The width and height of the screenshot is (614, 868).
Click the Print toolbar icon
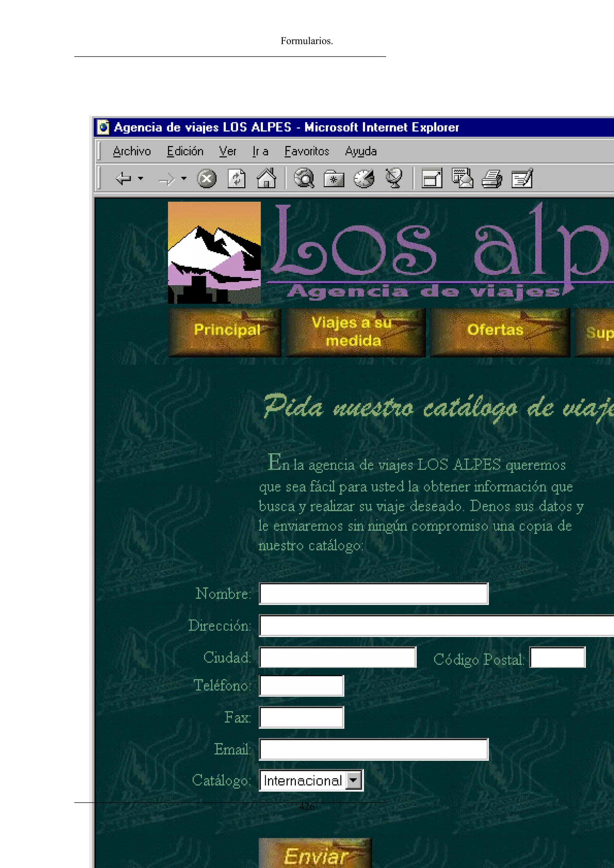492,178
